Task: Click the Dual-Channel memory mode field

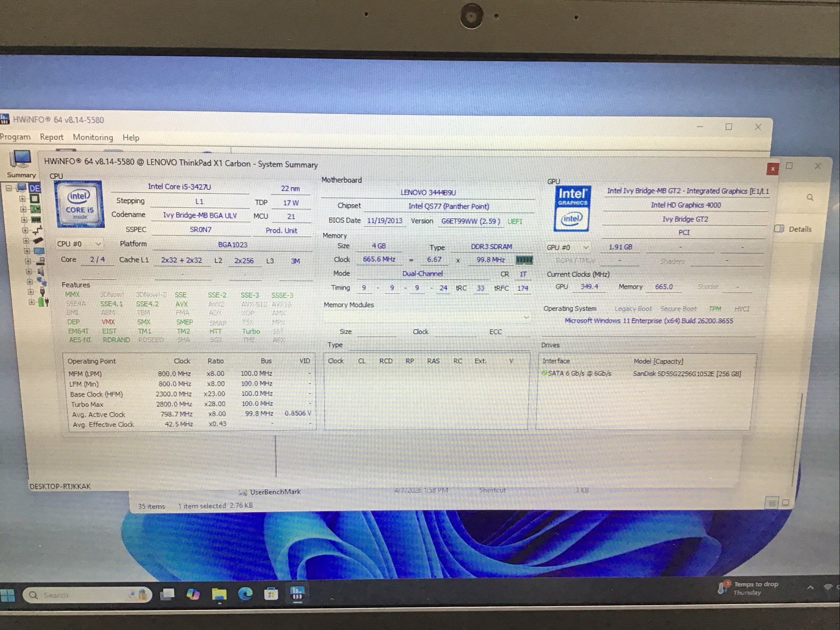Action: [x=422, y=274]
